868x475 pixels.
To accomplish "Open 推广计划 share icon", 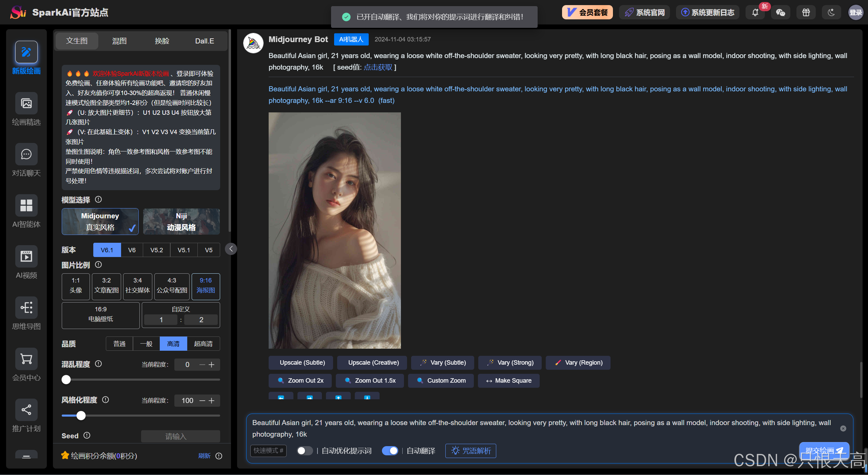I will pyautogui.click(x=26, y=410).
